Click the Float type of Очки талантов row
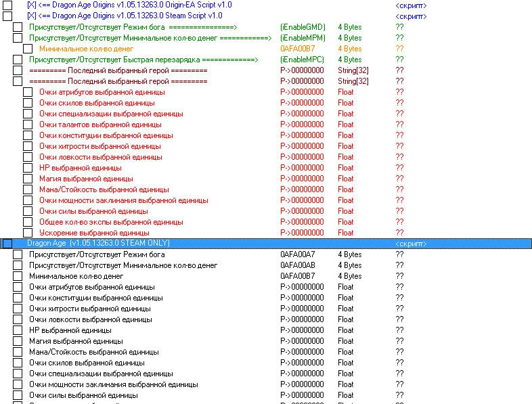 tap(346, 125)
